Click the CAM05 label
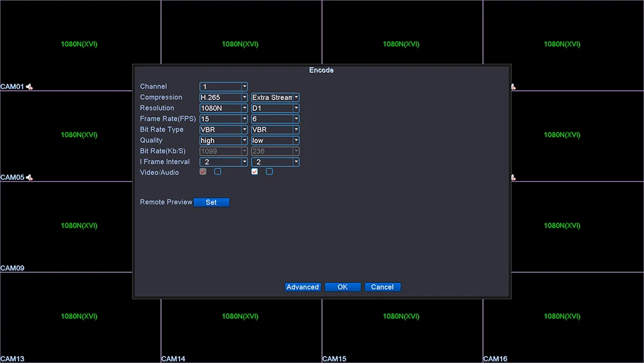Image resolution: width=644 pixels, height=363 pixels. pos(12,177)
